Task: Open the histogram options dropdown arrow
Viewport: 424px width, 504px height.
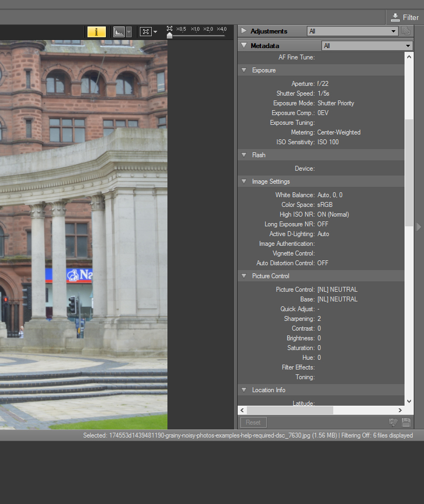Action: [129, 32]
